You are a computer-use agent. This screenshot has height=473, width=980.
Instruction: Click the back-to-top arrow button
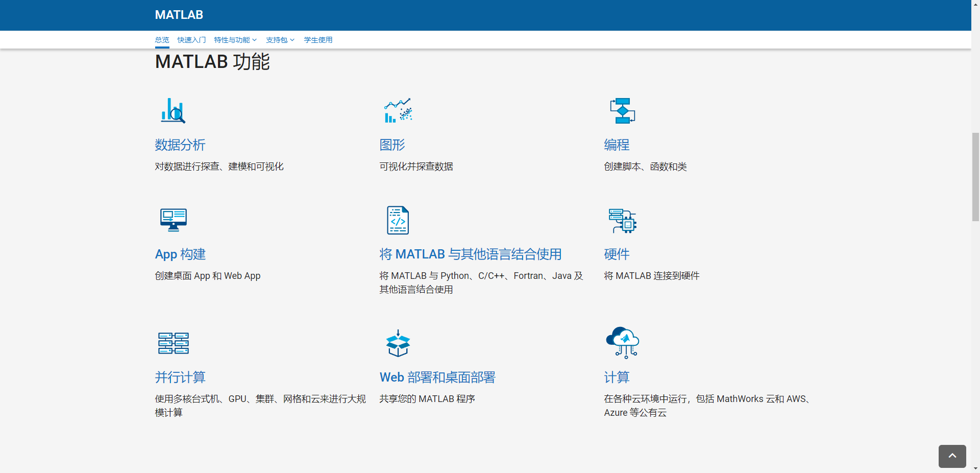click(x=952, y=456)
